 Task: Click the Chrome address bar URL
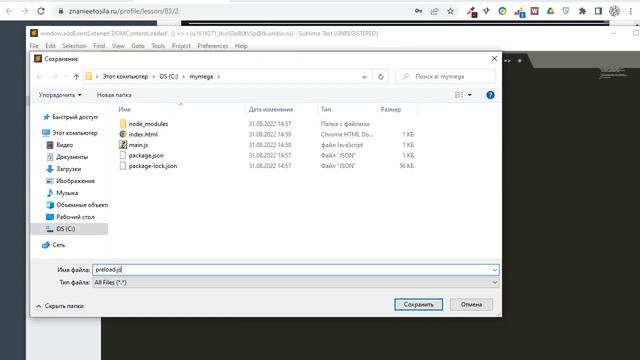tap(124, 11)
